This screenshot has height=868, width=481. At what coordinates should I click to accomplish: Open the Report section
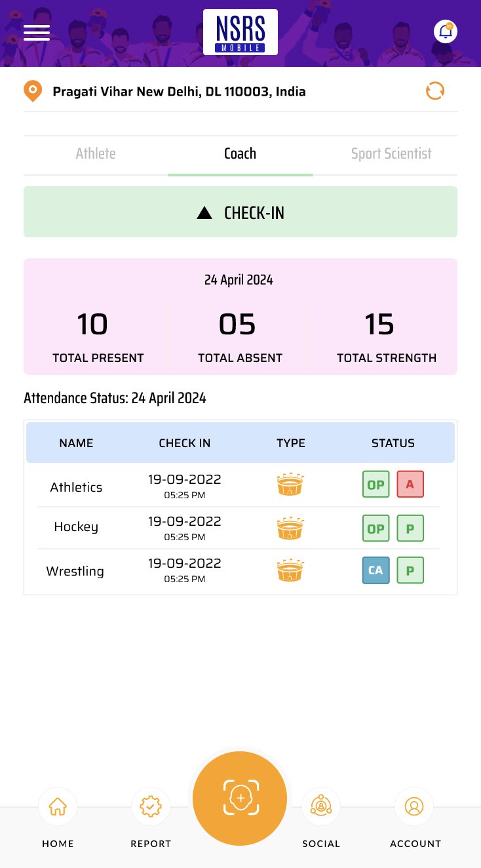pyautogui.click(x=151, y=806)
